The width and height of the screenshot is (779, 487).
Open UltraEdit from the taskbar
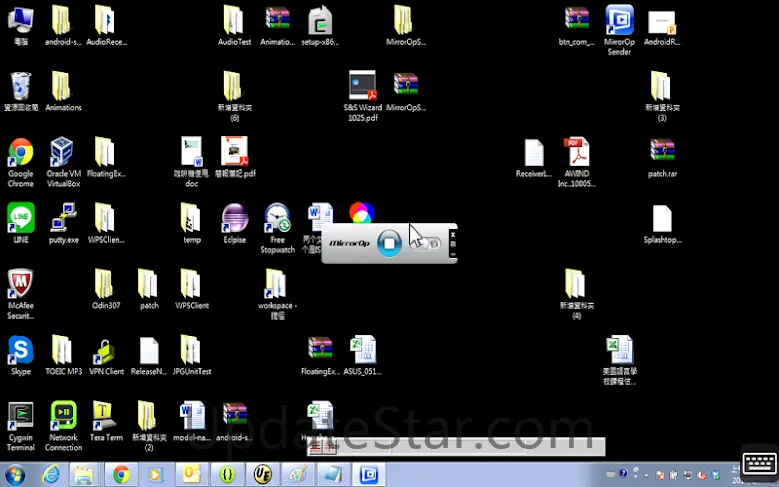click(x=262, y=475)
